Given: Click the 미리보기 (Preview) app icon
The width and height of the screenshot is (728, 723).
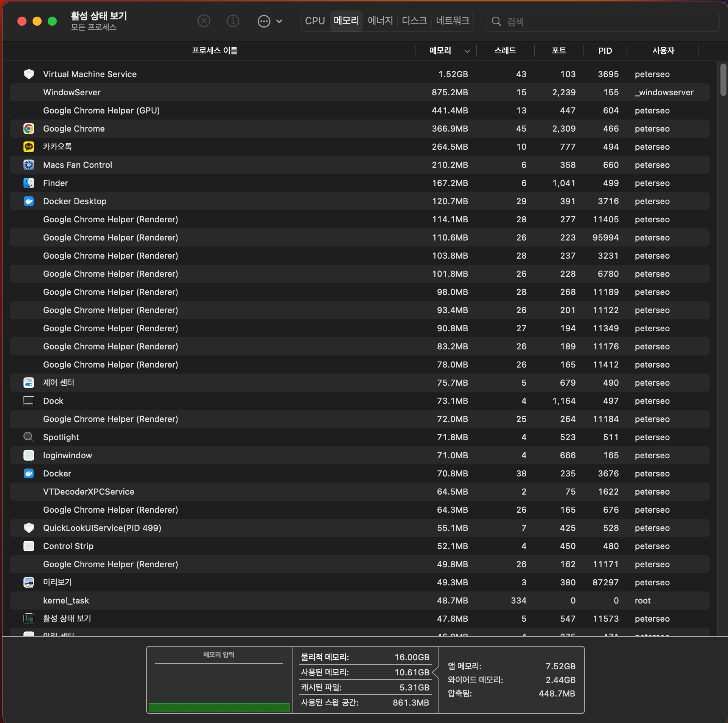Looking at the screenshot, I should 29,582.
